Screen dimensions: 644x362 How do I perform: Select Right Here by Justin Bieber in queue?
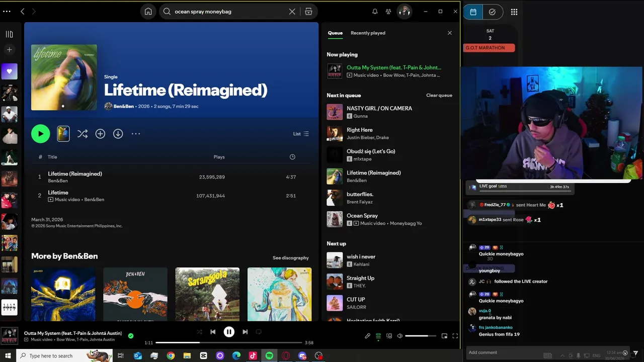(x=389, y=134)
